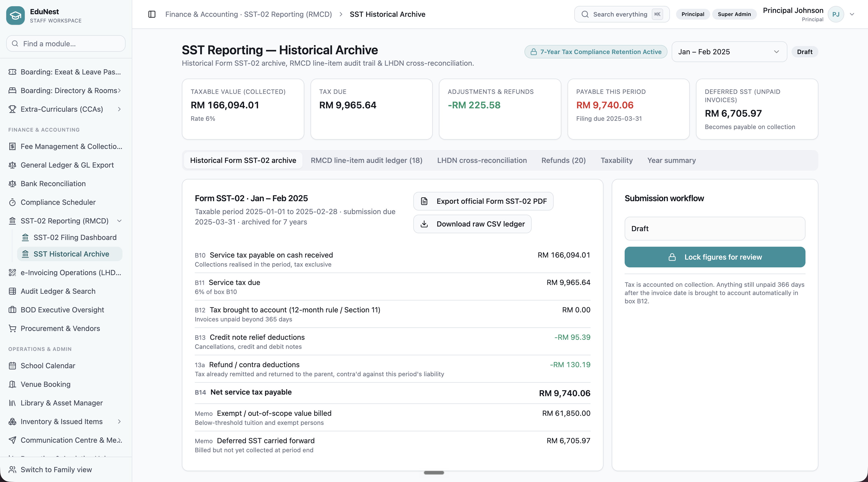The width and height of the screenshot is (868, 482).
Task: Click the lock icon on retention badge
Action: [534, 52]
